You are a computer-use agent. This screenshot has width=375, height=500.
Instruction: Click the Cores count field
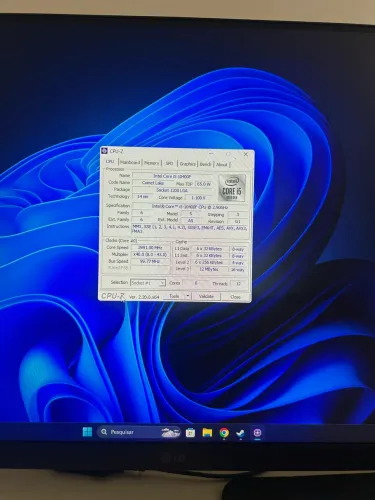tap(196, 283)
